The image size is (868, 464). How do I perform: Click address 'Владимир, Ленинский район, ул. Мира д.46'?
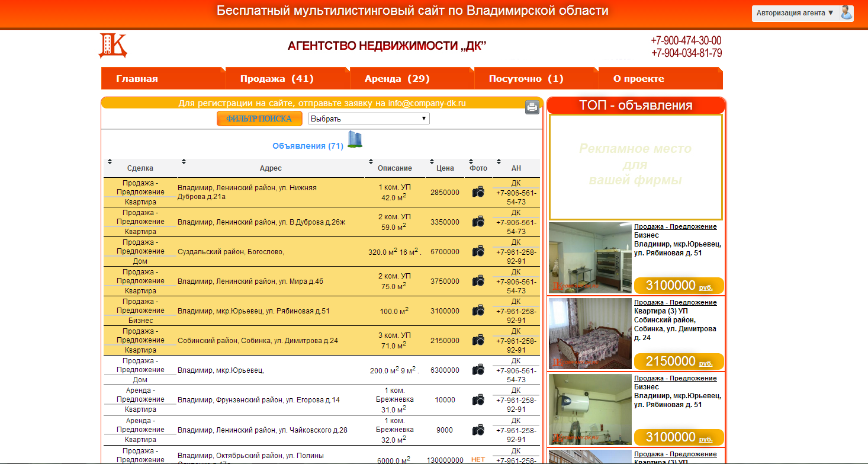(250, 281)
